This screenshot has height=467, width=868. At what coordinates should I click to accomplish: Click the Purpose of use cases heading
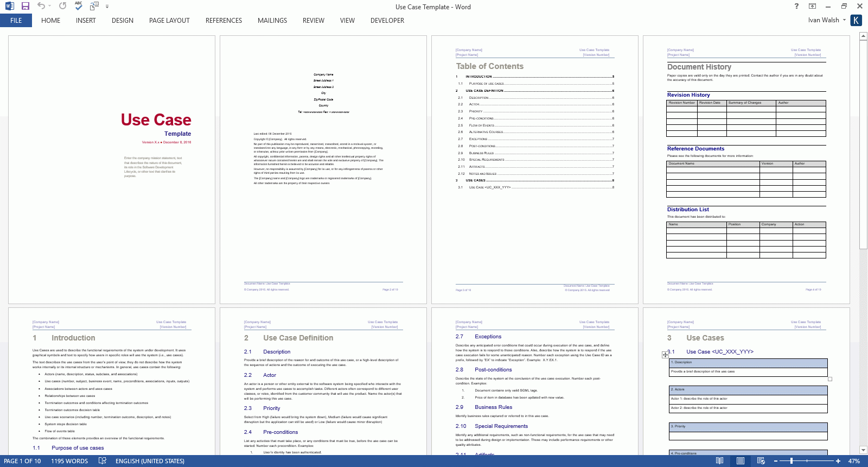[78, 448]
